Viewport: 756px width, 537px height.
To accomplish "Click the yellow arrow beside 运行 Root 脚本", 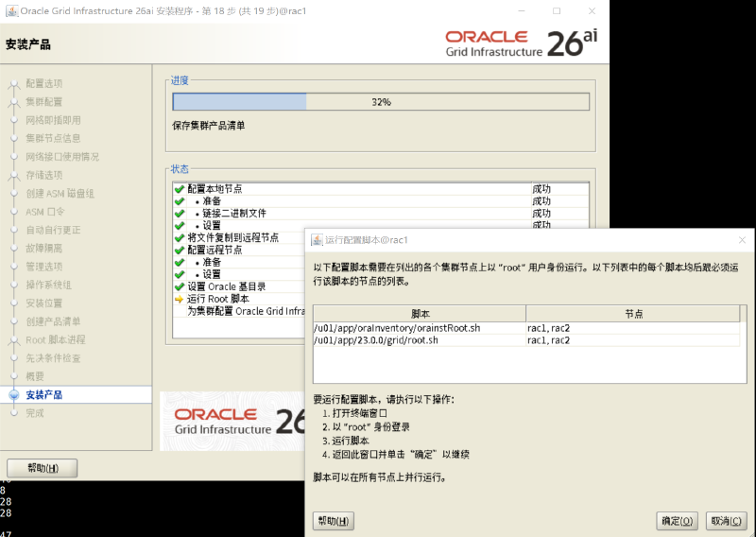I will (180, 299).
